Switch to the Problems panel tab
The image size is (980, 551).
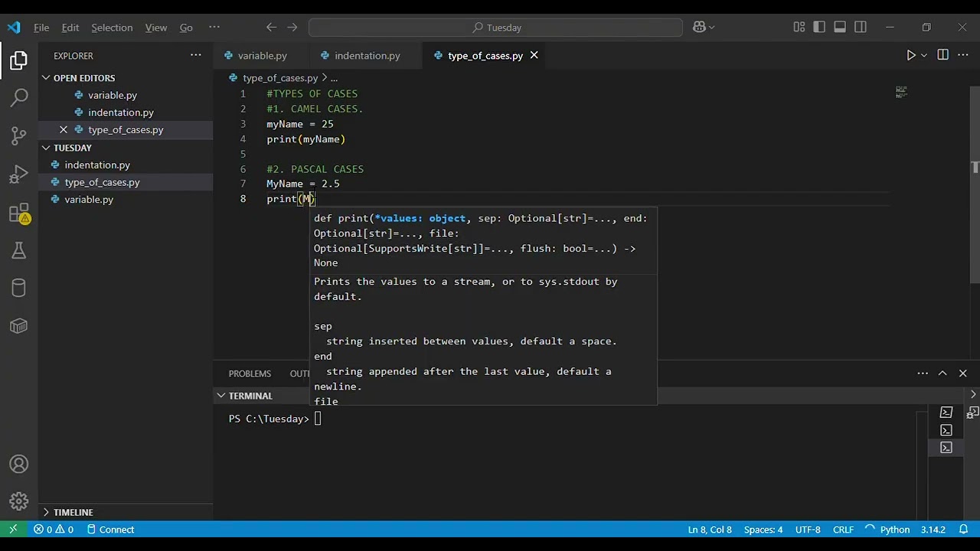[x=250, y=373]
